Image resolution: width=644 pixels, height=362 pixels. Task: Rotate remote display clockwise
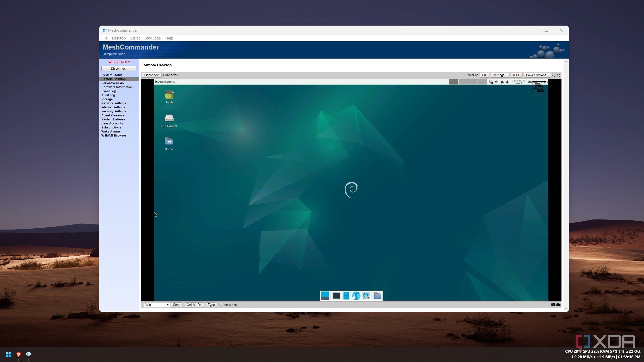click(559, 75)
